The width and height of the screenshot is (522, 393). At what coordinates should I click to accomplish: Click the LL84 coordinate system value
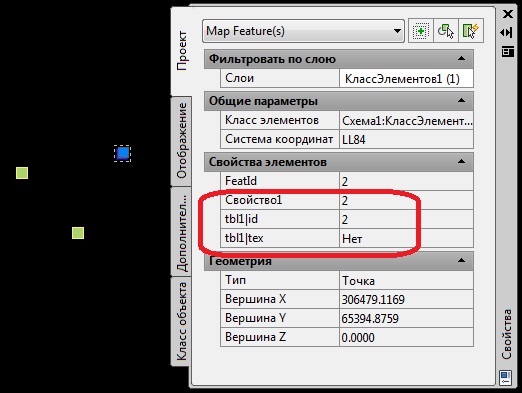[406, 139]
